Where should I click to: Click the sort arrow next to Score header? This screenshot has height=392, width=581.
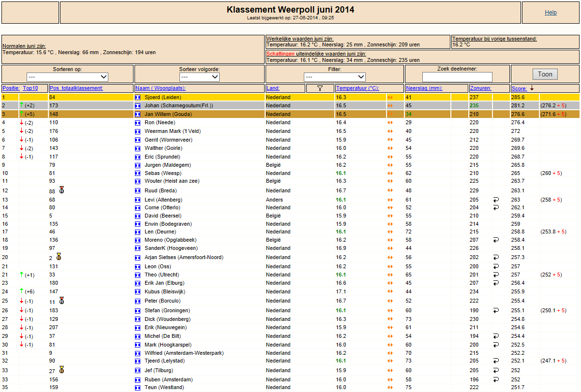click(532, 88)
